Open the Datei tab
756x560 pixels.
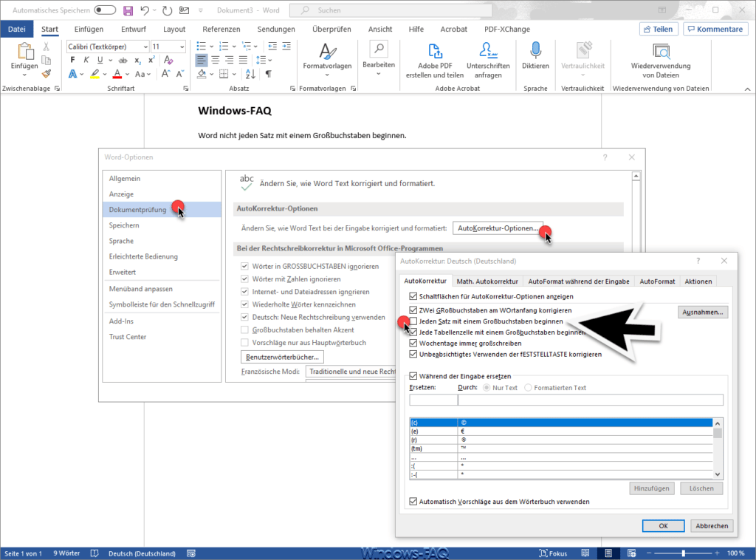[16, 29]
